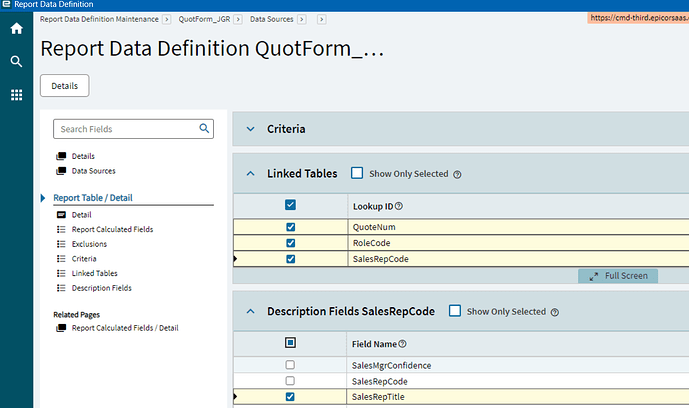The height and width of the screenshot is (408, 689).
Task: Go to the Home icon in sidebar
Action: [x=17, y=29]
